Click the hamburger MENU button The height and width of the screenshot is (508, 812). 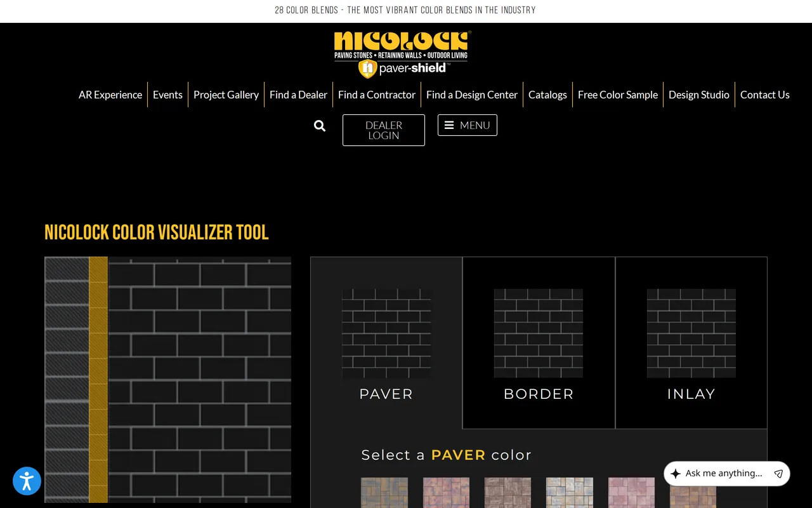[x=468, y=125]
